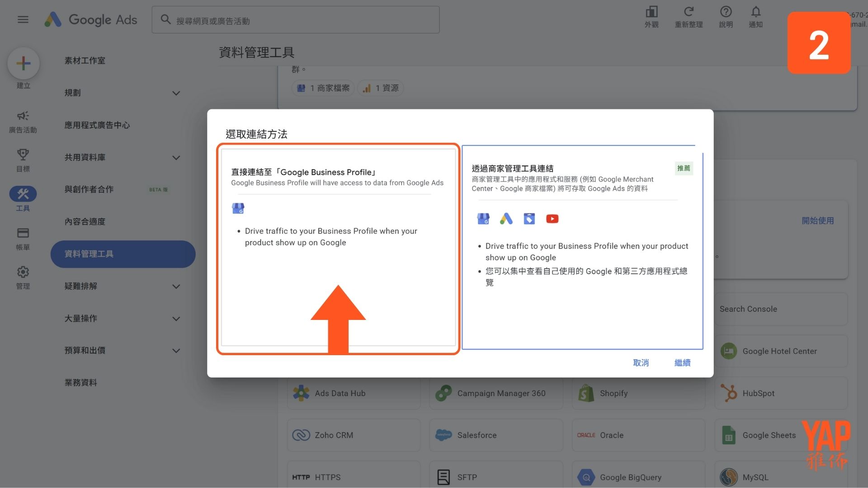Open the Help question mark icon
868x488 pixels.
pyautogui.click(x=725, y=12)
